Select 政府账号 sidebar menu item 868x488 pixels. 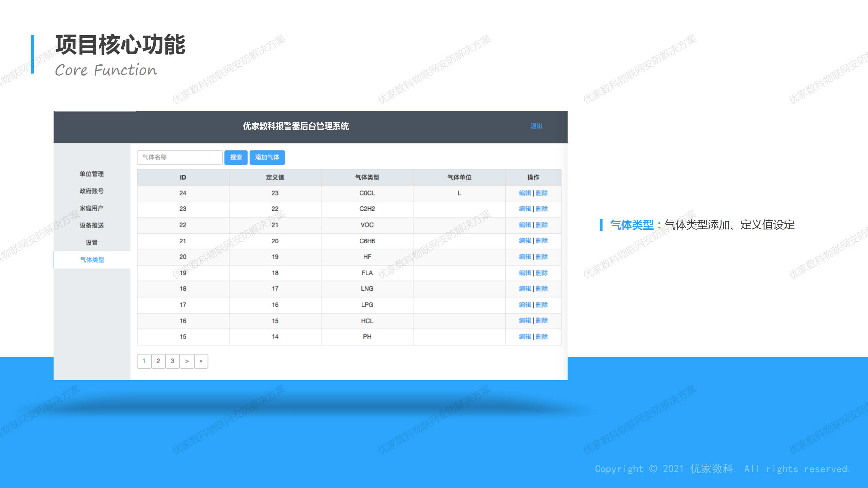(x=92, y=191)
